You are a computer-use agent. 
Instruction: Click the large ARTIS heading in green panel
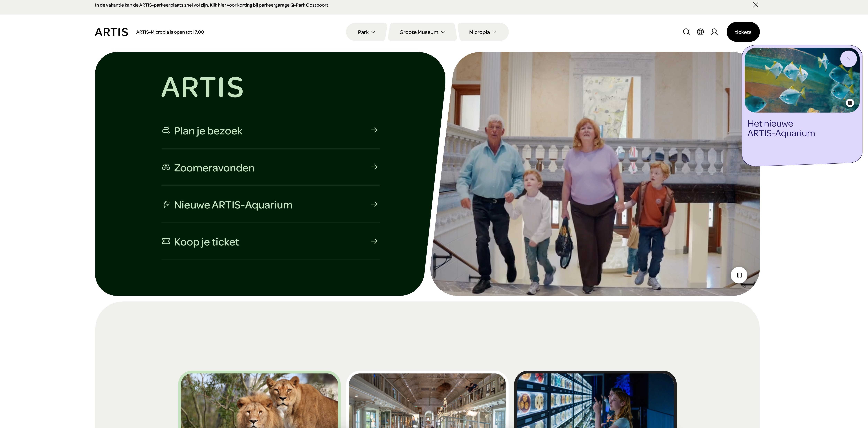202,87
